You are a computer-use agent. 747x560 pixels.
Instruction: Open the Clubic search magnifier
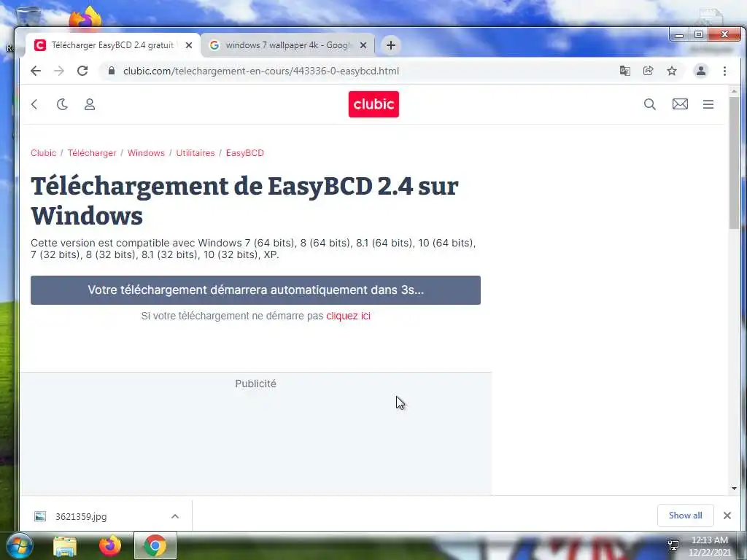pos(650,104)
